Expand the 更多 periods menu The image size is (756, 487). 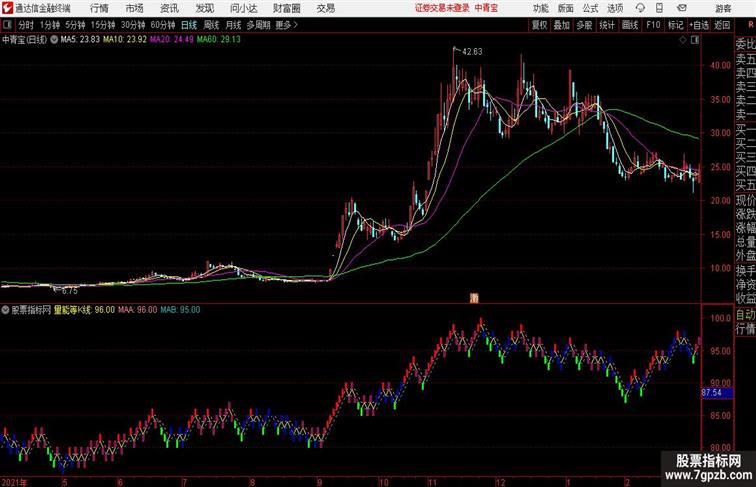(x=286, y=25)
